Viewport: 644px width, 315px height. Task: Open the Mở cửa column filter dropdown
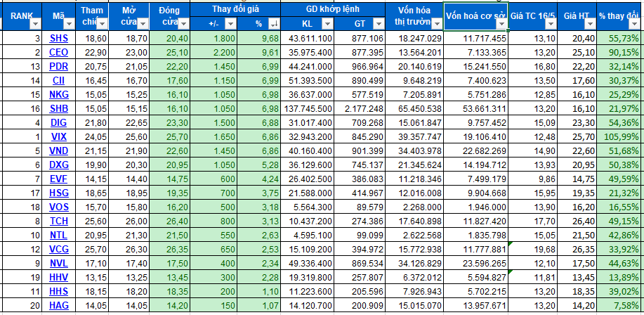tap(143, 24)
